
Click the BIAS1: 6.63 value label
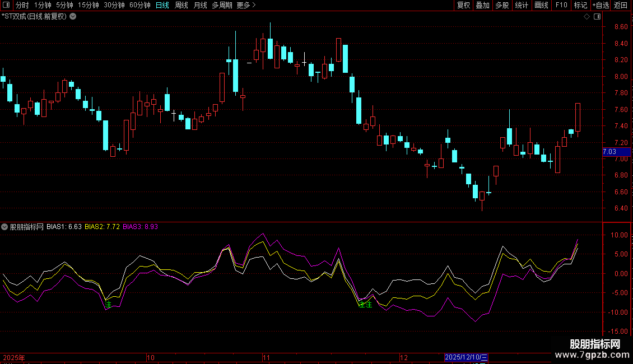pos(64,227)
